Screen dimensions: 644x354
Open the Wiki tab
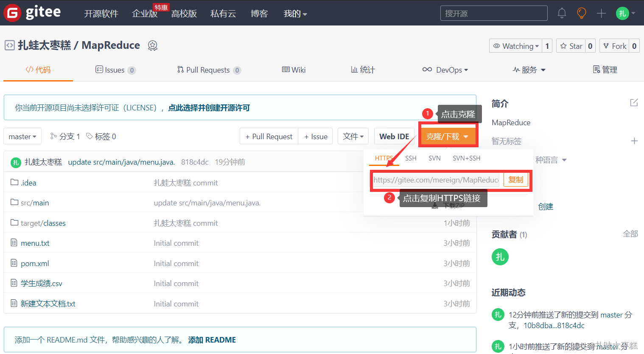coord(294,70)
